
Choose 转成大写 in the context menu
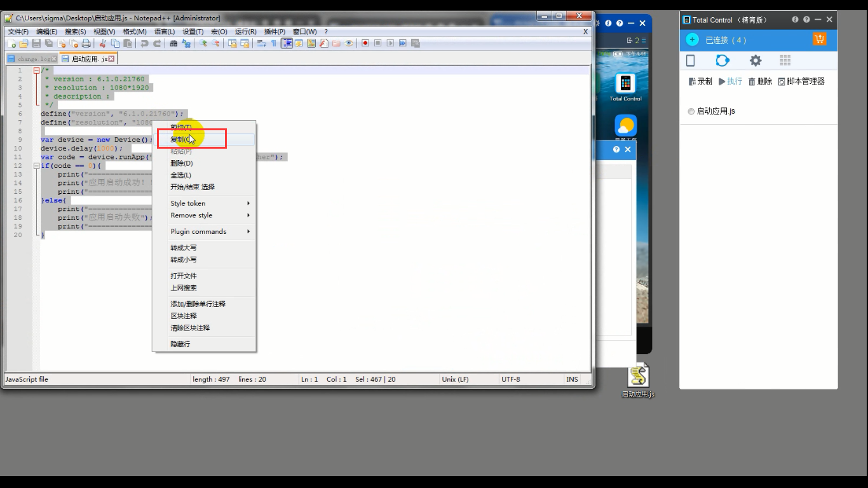pyautogui.click(x=204, y=248)
